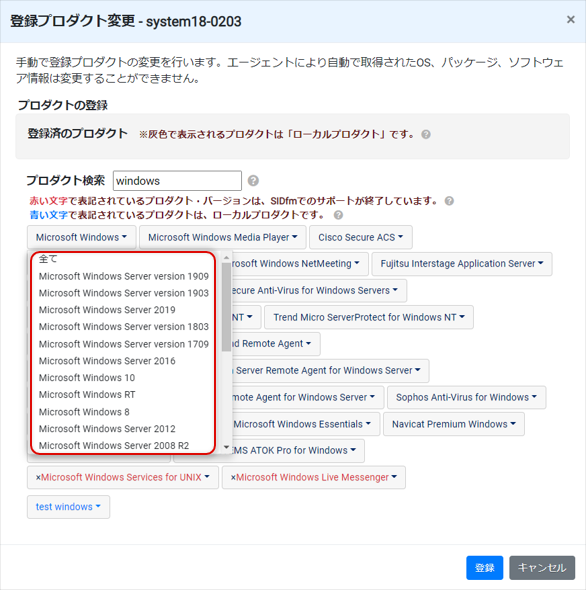Open the partially hidden NT dropdown
This screenshot has height=590, width=586.
point(246,317)
